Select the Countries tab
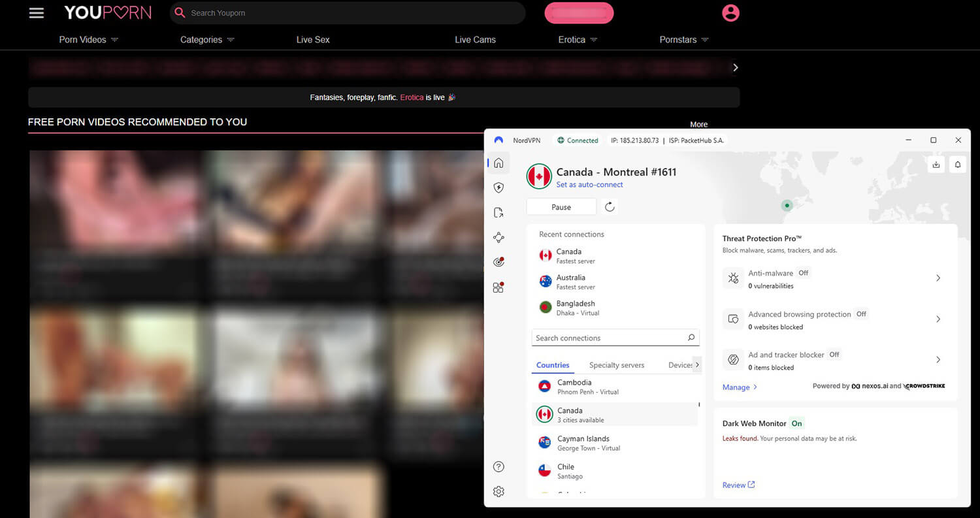The width and height of the screenshot is (980, 518). [553, 365]
